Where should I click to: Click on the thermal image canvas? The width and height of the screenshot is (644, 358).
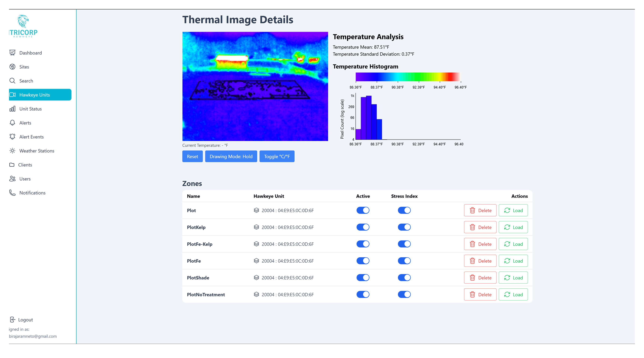(255, 86)
